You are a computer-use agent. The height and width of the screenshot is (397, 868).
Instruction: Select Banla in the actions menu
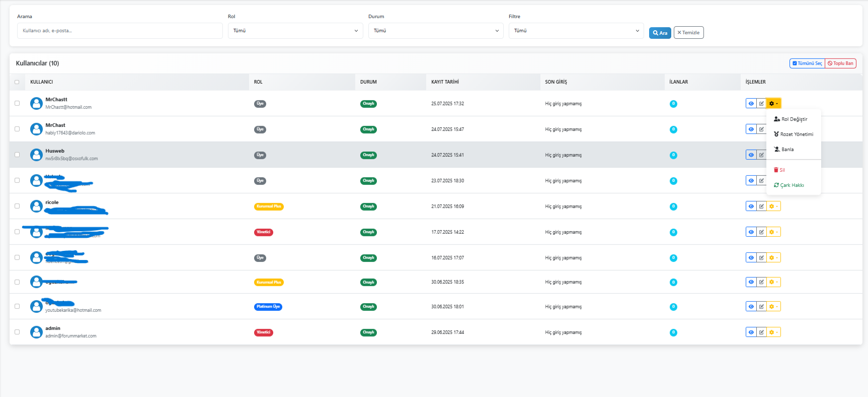coord(794,150)
